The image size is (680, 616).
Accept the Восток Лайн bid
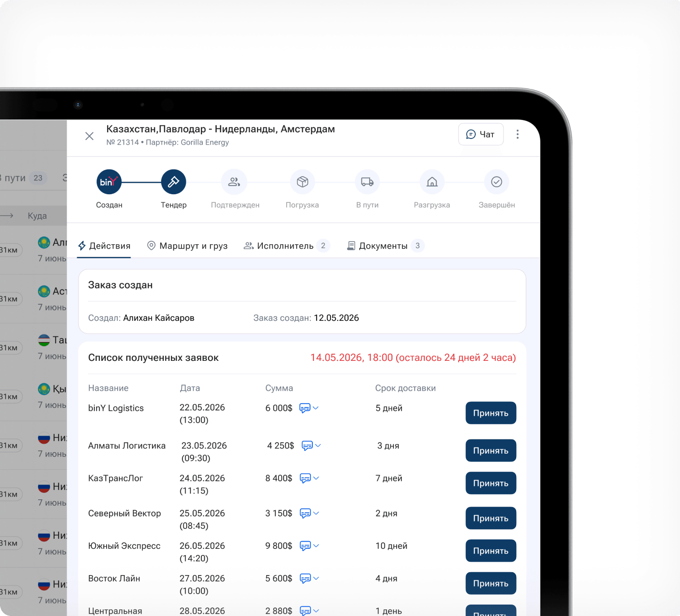click(491, 583)
